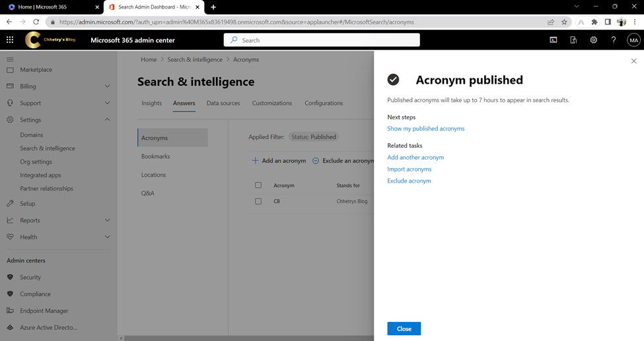
Task: Share this page icon in address bar
Action: click(x=551, y=22)
